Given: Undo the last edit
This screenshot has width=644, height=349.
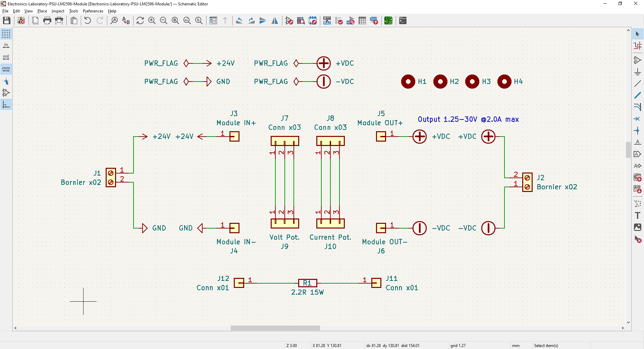Looking at the screenshot, I should tap(88, 20).
